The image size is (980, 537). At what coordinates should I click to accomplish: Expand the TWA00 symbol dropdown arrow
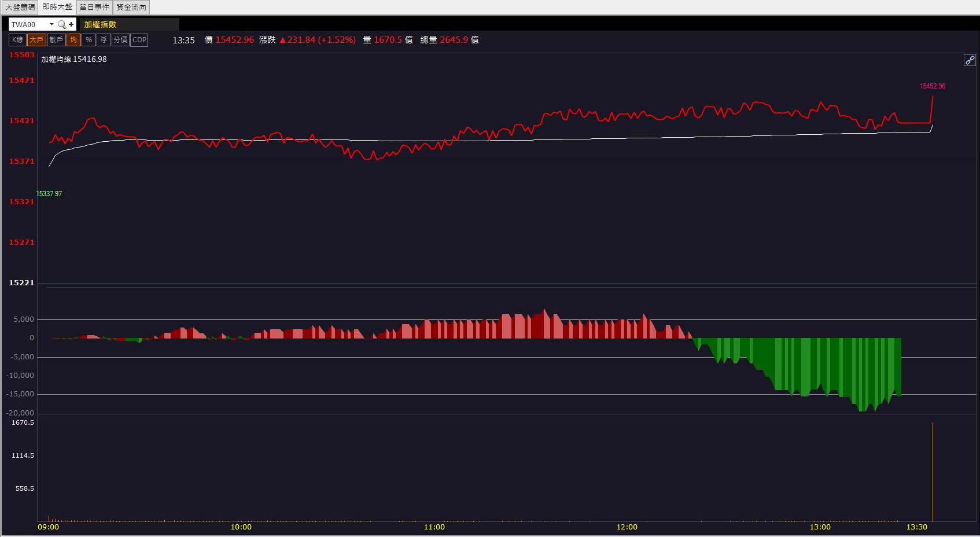pos(51,24)
